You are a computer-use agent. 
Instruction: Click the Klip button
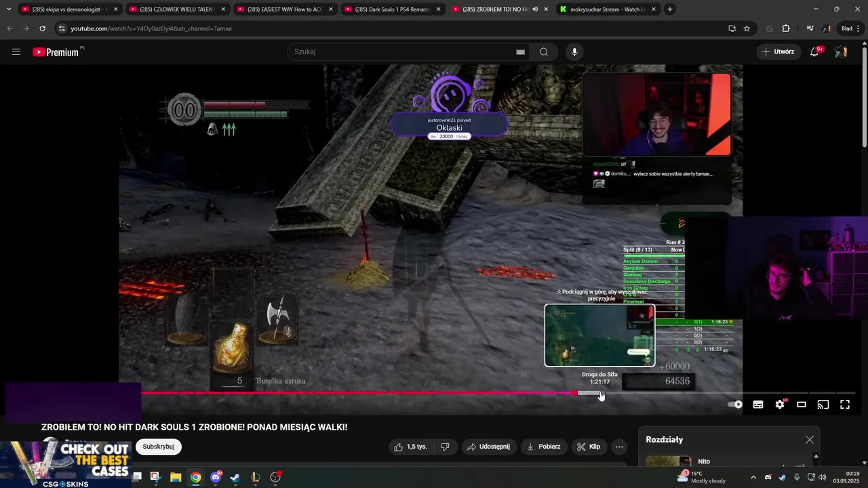pyautogui.click(x=589, y=447)
